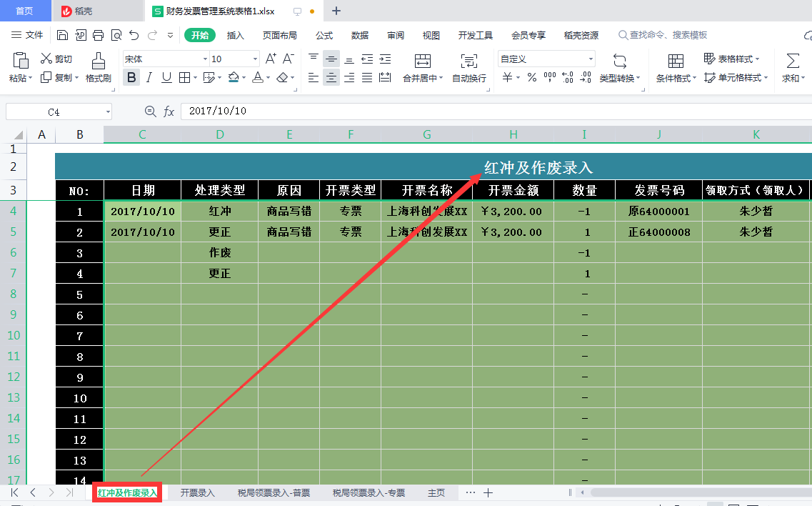Screen dimensions: 812x506
Task: Switch to the 页面布局 (Page Layout) tab
Action: [x=280, y=35]
